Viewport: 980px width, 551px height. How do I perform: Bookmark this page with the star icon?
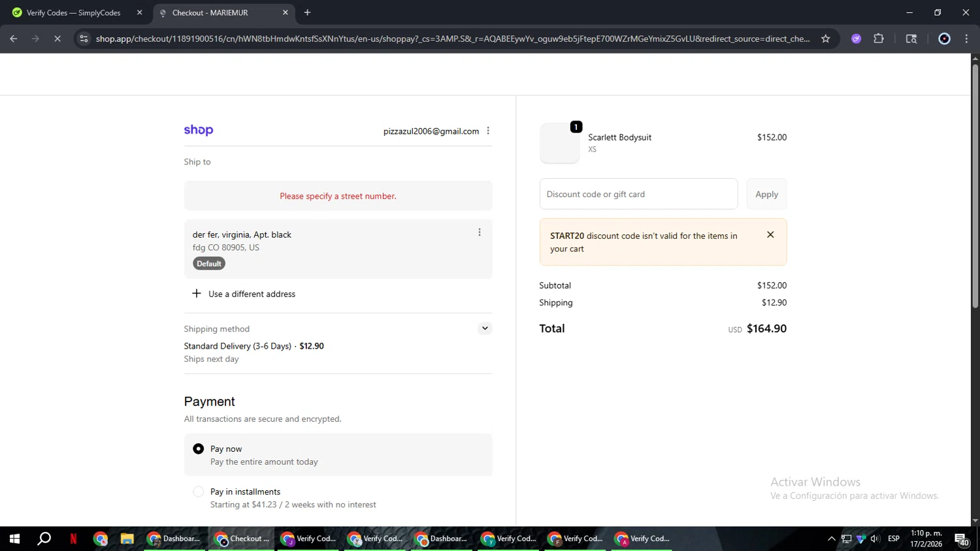tap(826, 39)
